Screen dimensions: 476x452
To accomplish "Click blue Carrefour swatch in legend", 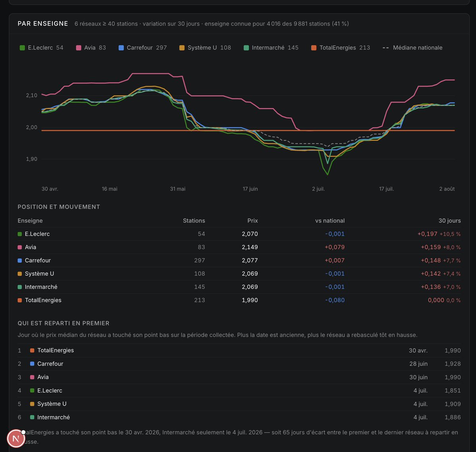I will [121, 48].
